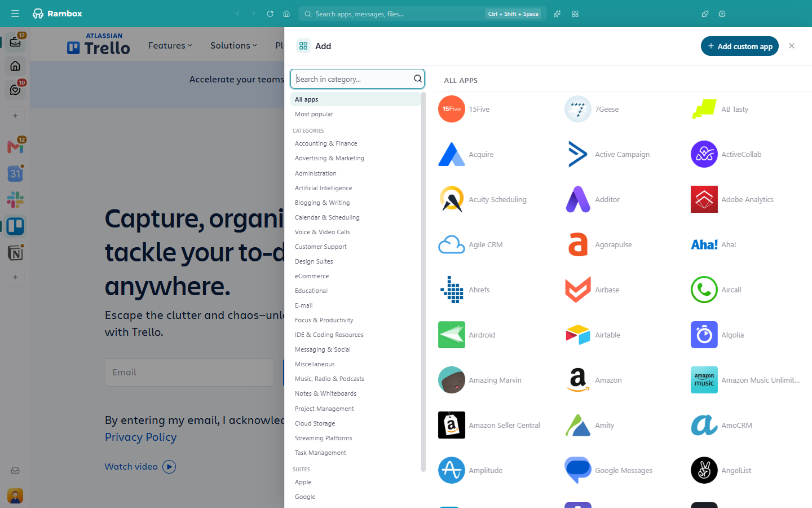This screenshot has width=812, height=508.
Task: Select the Most popular category
Action: click(355, 114)
